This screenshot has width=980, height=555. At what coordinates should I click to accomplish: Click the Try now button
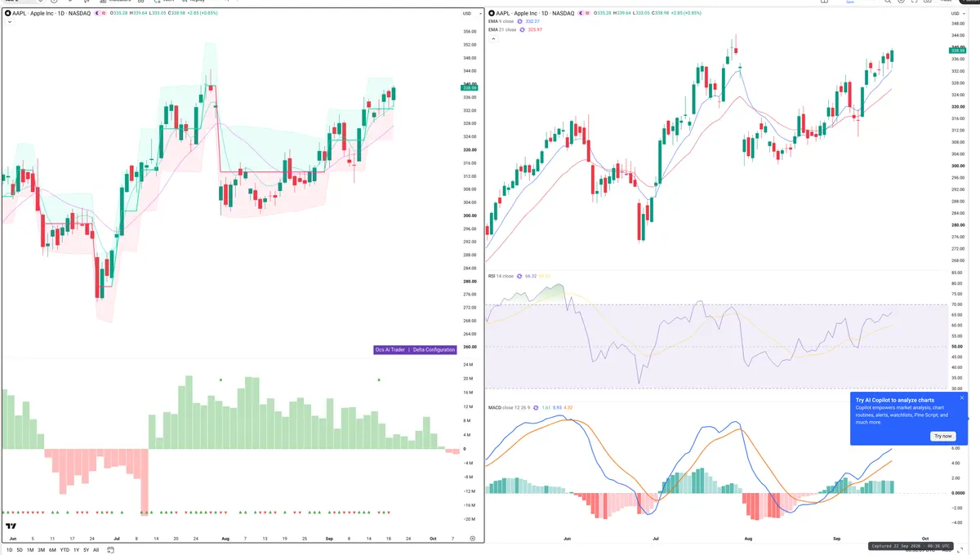point(943,436)
